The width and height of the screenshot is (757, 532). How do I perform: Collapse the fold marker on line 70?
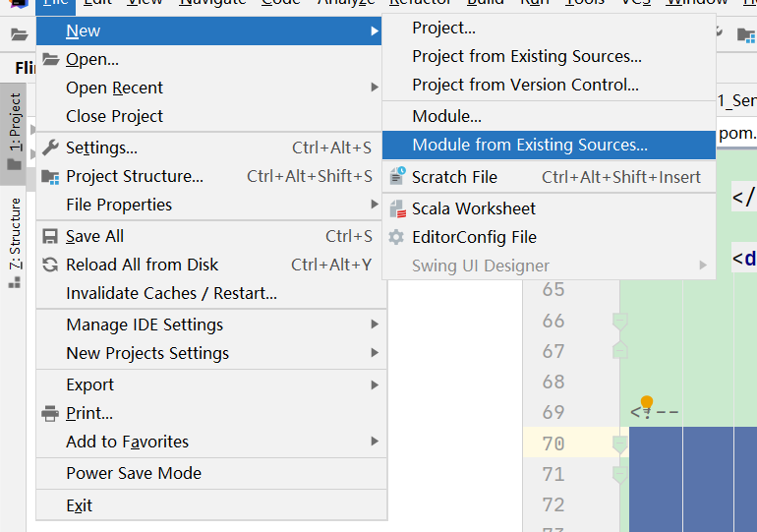619,443
